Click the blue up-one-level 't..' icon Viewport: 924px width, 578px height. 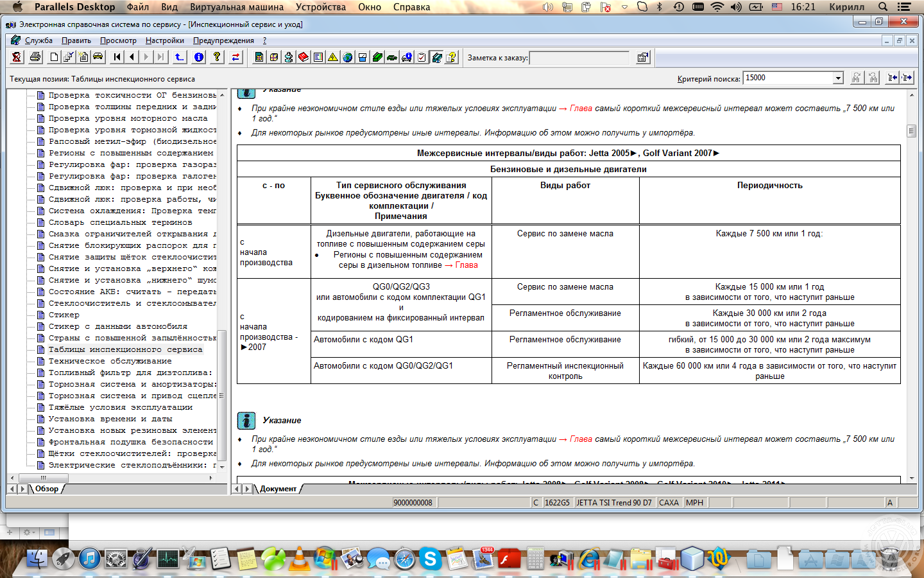point(179,57)
